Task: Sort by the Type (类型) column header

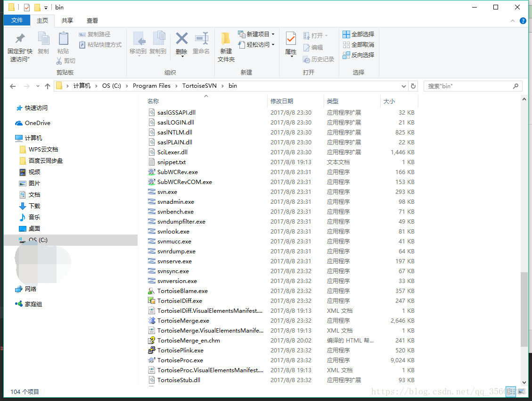Action: click(x=333, y=101)
